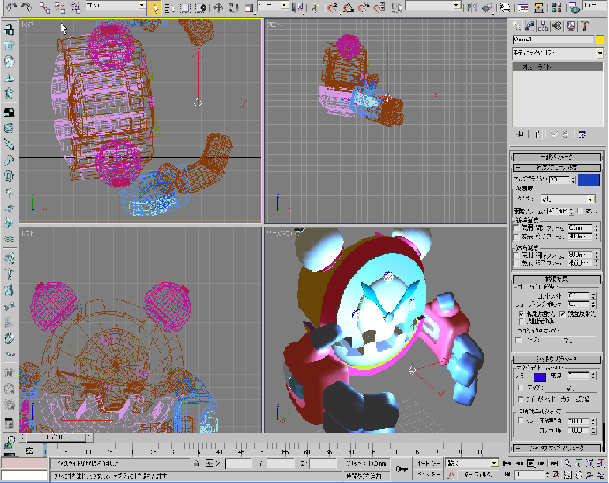The width and height of the screenshot is (609, 483).
Task: Toggle the Selection Lock padlock in status bar
Action: click(x=197, y=463)
